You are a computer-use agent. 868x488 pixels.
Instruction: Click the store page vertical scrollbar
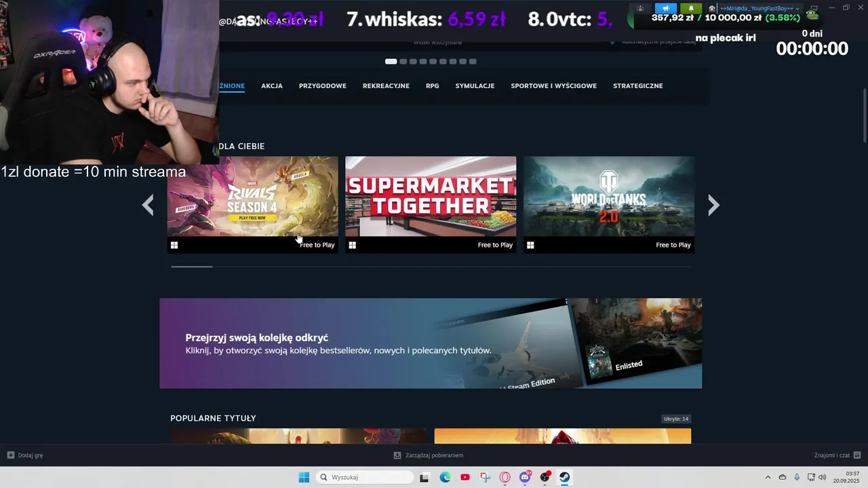pyautogui.click(x=865, y=115)
